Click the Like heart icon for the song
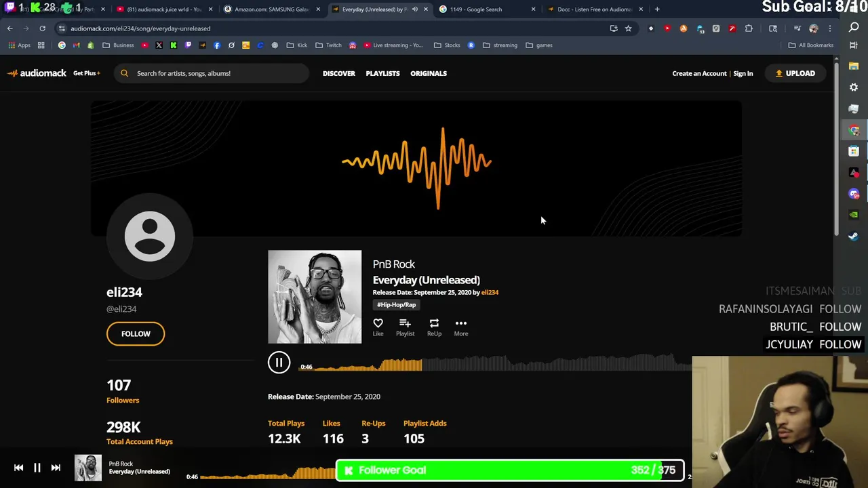The image size is (868, 488). (378, 323)
